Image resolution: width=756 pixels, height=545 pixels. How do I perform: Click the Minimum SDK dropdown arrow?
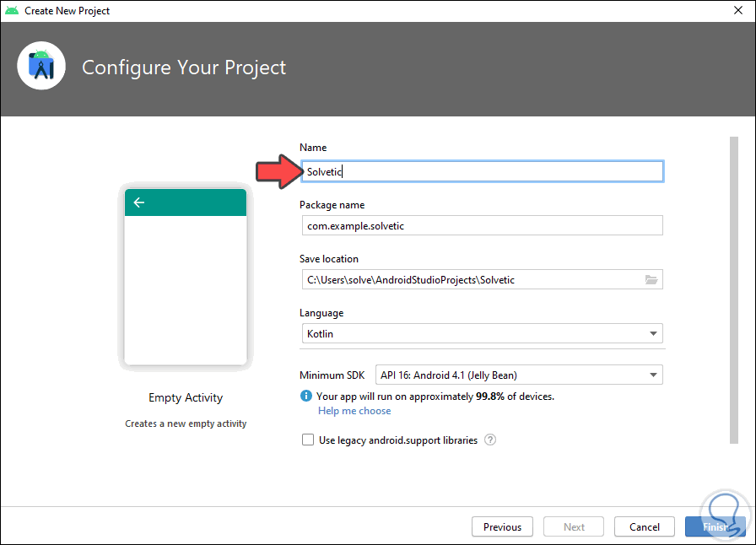[x=654, y=375]
